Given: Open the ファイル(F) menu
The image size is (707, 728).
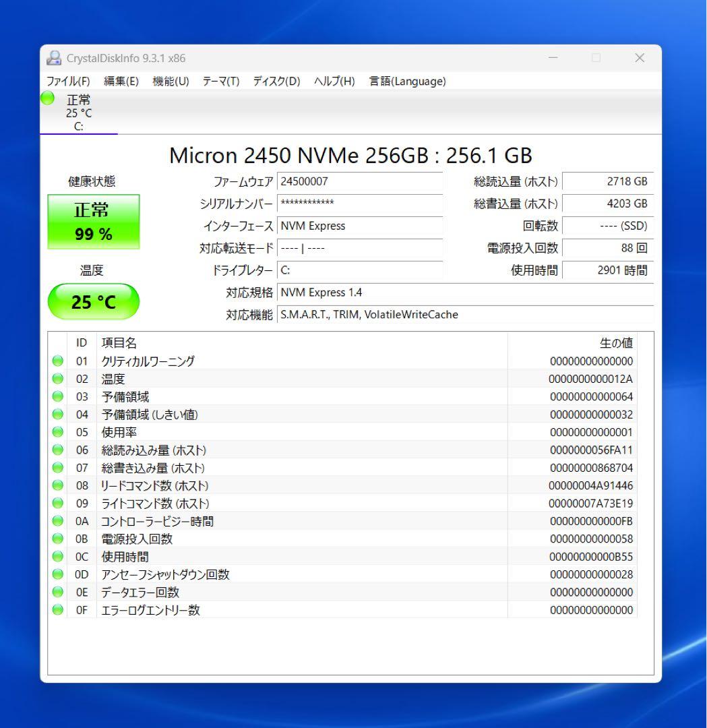Looking at the screenshot, I should [x=64, y=81].
